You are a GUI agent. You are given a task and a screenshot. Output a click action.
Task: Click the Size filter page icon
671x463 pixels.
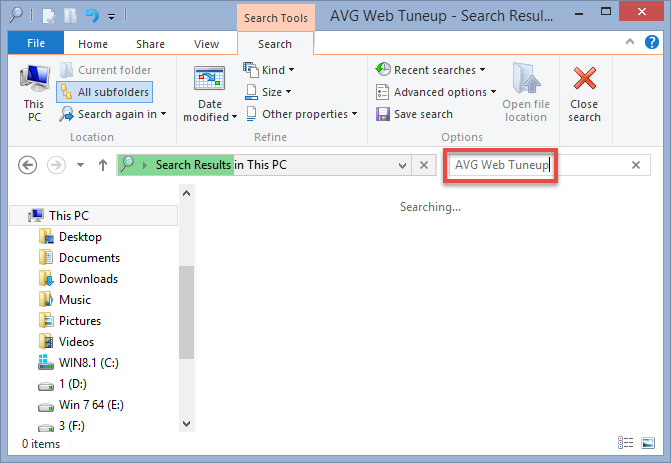pos(251,92)
